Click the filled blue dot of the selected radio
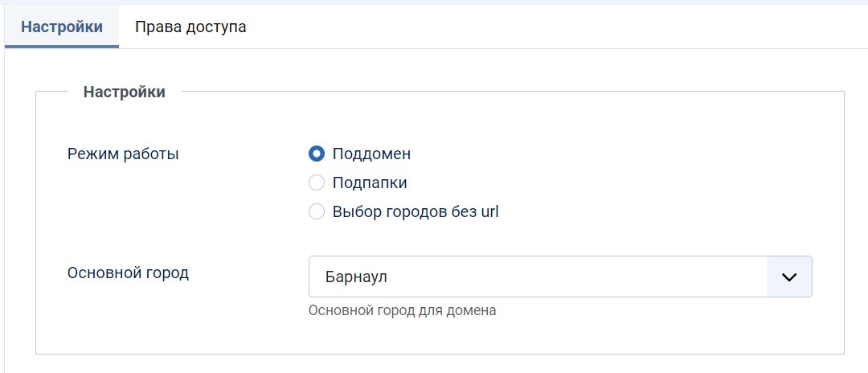This screenshot has width=868, height=373. point(317,154)
